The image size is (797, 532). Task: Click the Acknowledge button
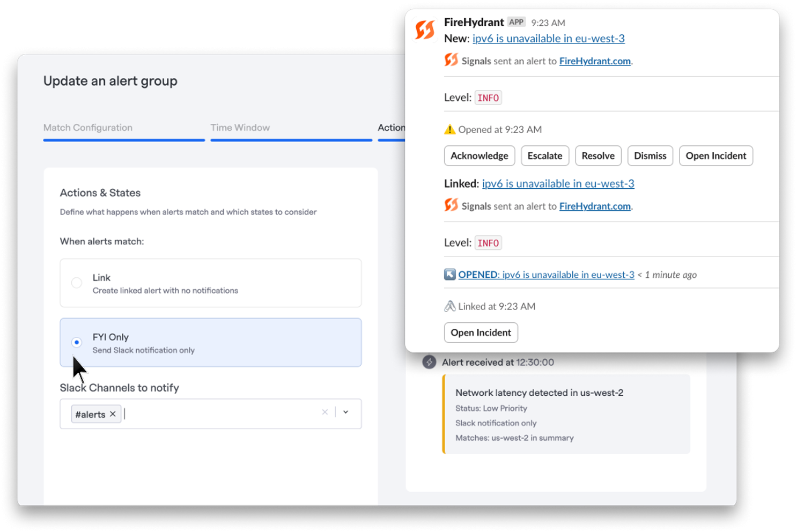(x=479, y=156)
